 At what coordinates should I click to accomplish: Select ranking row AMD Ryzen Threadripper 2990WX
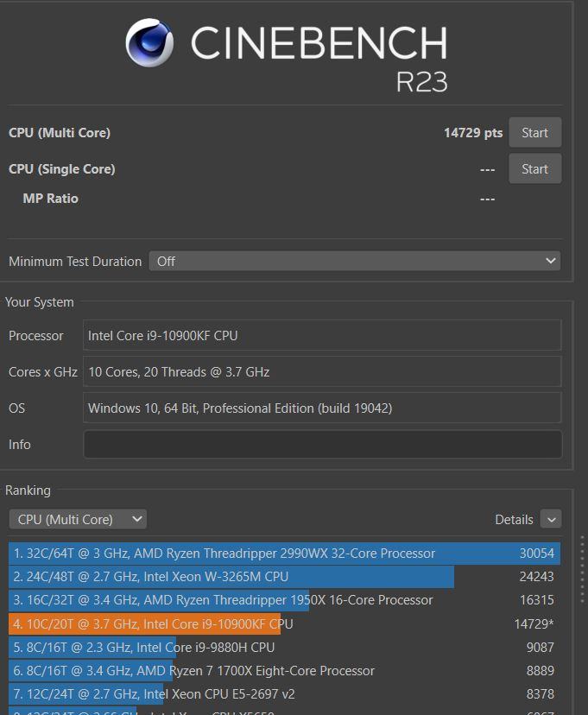(x=284, y=554)
